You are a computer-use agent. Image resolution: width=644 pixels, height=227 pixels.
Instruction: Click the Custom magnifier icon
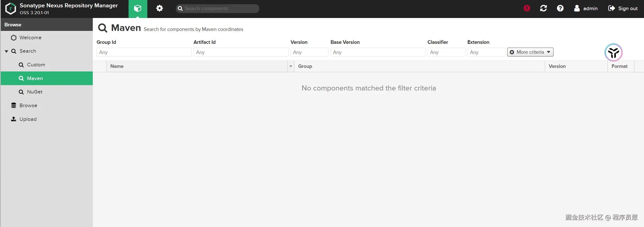pos(21,65)
